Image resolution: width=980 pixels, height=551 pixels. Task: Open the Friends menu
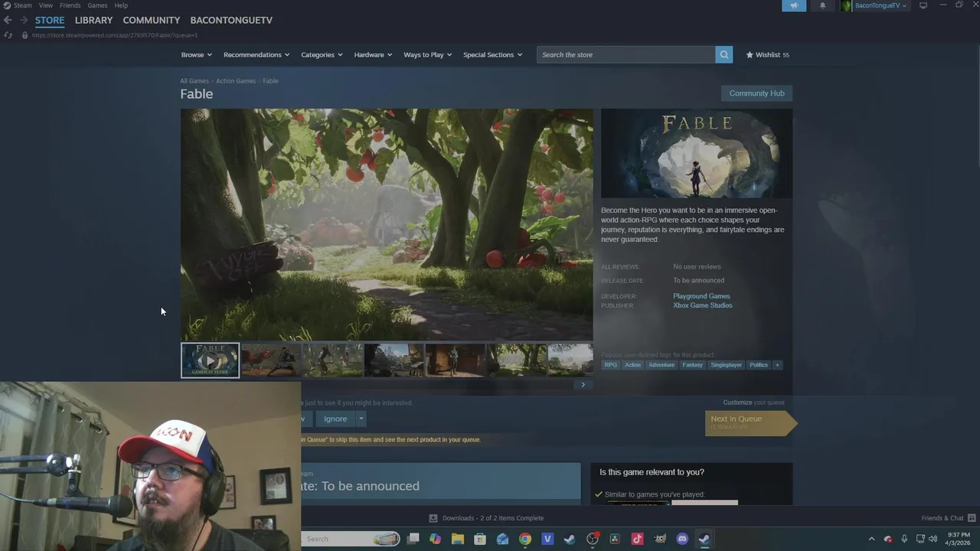point(70,5)
